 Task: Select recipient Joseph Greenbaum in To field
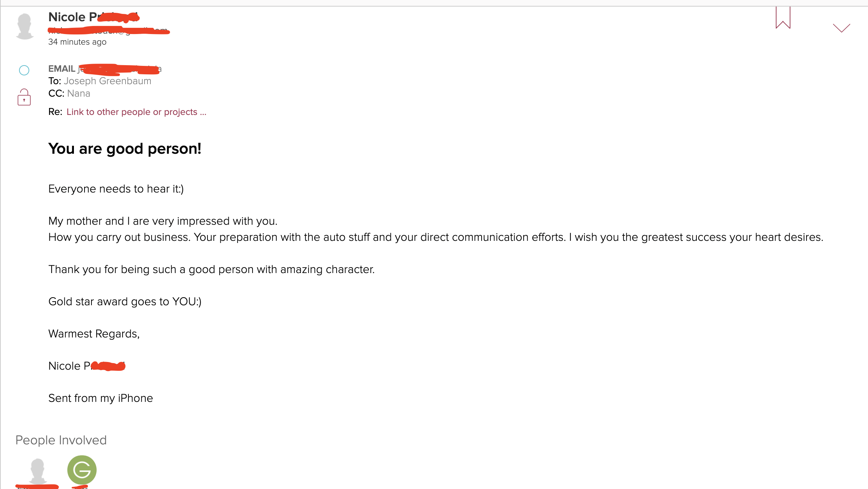[x=107, y=81]
